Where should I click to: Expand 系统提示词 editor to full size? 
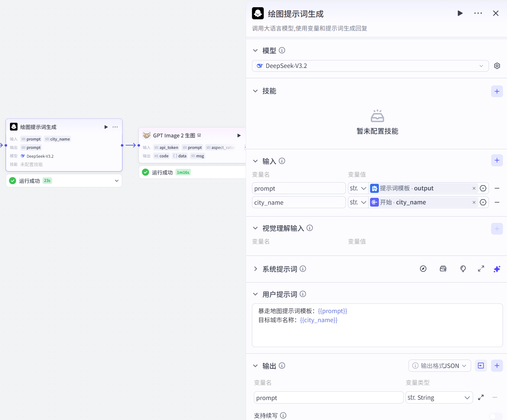(x=481, y=269)
